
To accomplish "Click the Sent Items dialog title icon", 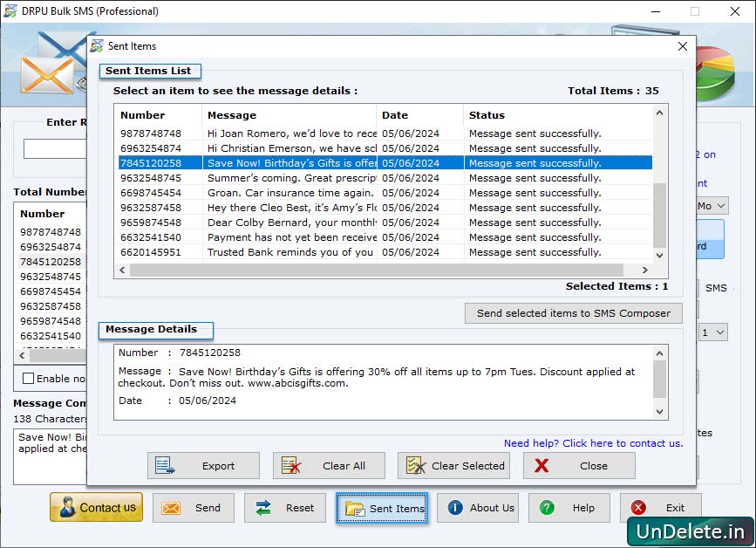I will [x=97, y=46].
